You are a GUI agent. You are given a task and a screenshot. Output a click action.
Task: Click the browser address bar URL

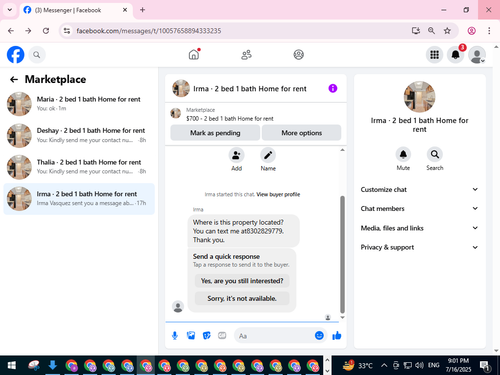tap(149, 31)
